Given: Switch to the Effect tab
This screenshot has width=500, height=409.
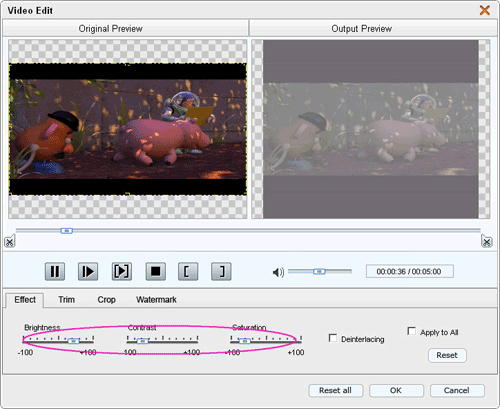Looking at the screenshot, I should [25, 300].
